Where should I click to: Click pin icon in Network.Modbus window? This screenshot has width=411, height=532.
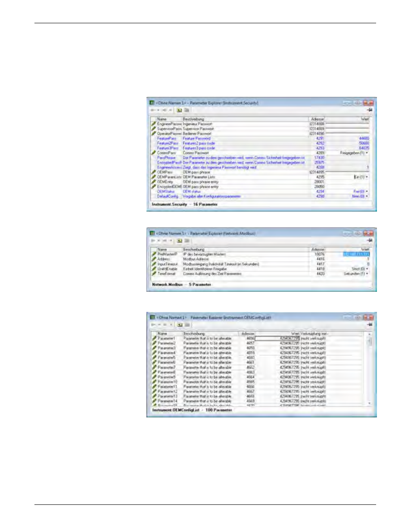point(370,240)
